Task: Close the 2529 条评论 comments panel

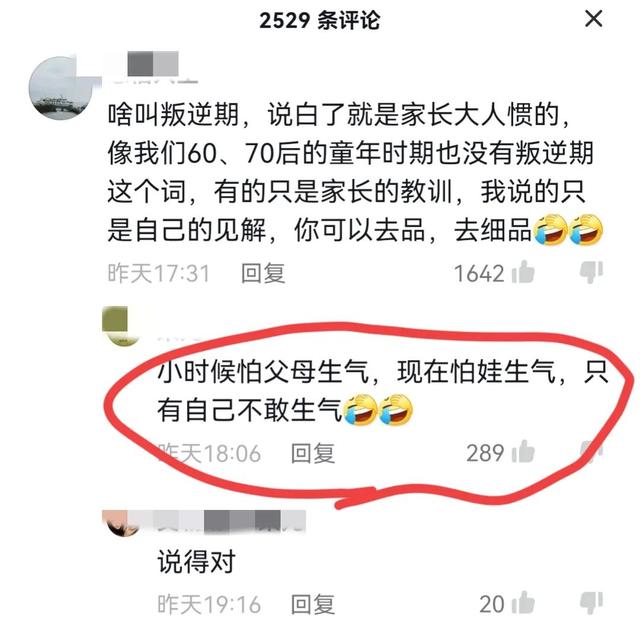Action: point(593,19)
